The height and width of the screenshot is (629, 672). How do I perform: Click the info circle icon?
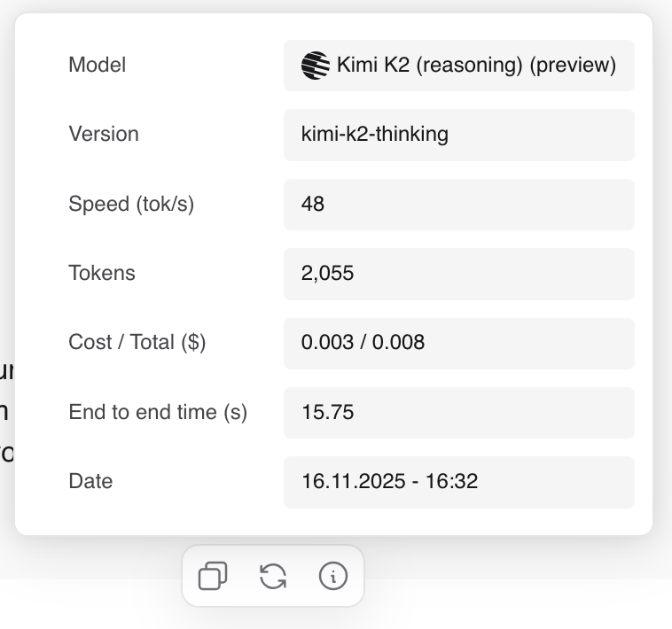point(332,577)
